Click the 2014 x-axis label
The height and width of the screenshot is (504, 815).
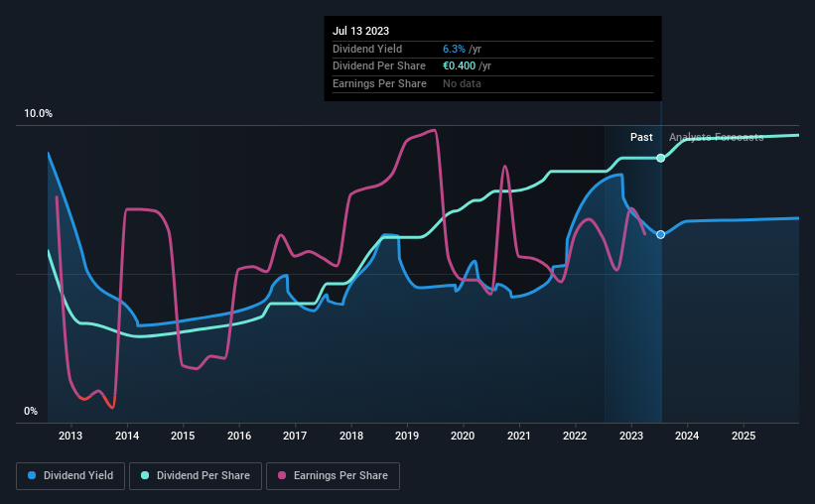point(127,436)
